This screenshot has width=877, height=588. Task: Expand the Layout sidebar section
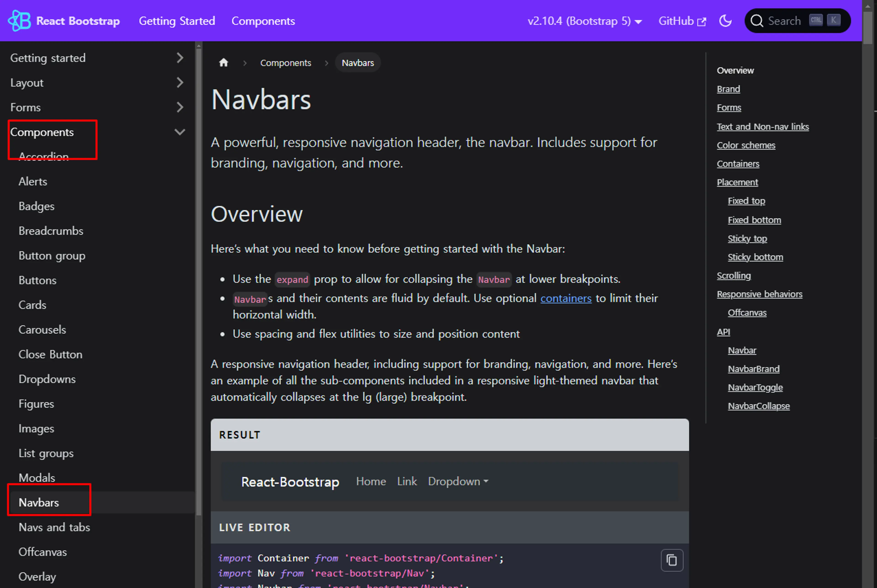click(180, 82)
